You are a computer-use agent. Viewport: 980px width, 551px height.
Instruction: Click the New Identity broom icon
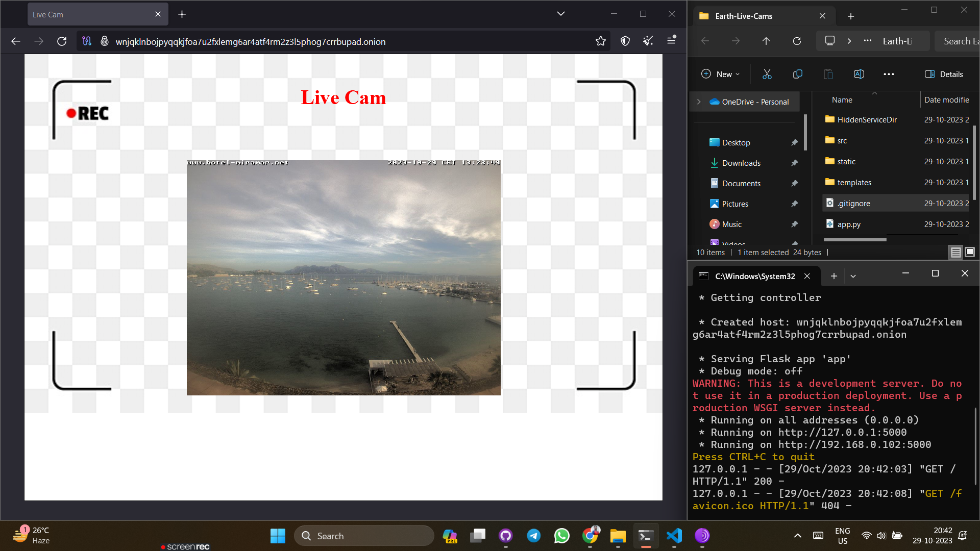[648, 41]
